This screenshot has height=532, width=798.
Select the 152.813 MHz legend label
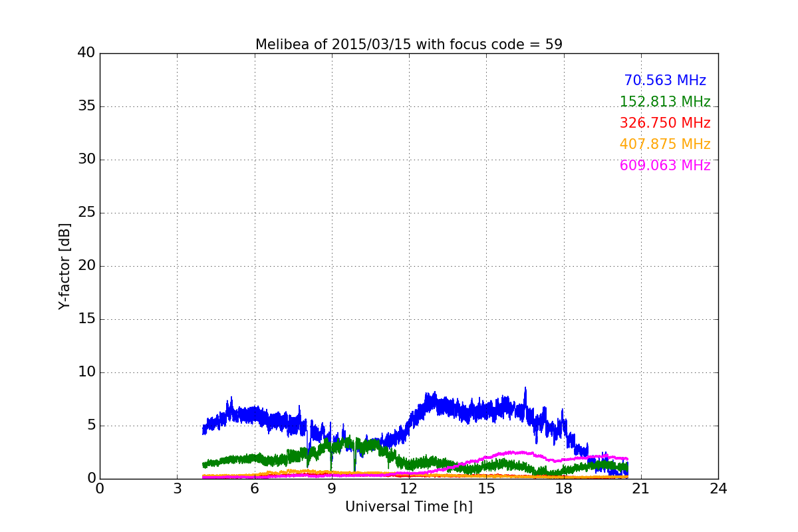pyautogui.click(x=665, y=102)
